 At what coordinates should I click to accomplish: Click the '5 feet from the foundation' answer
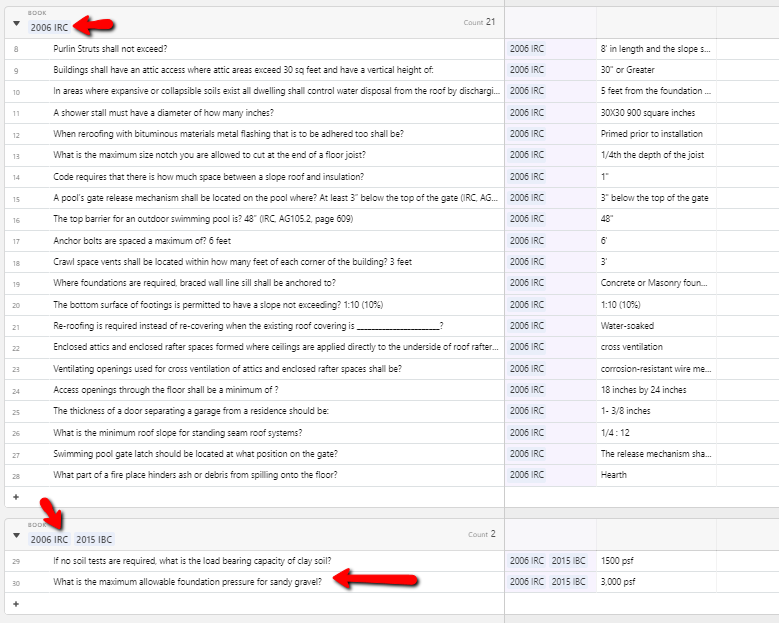[x=655, y=91]
